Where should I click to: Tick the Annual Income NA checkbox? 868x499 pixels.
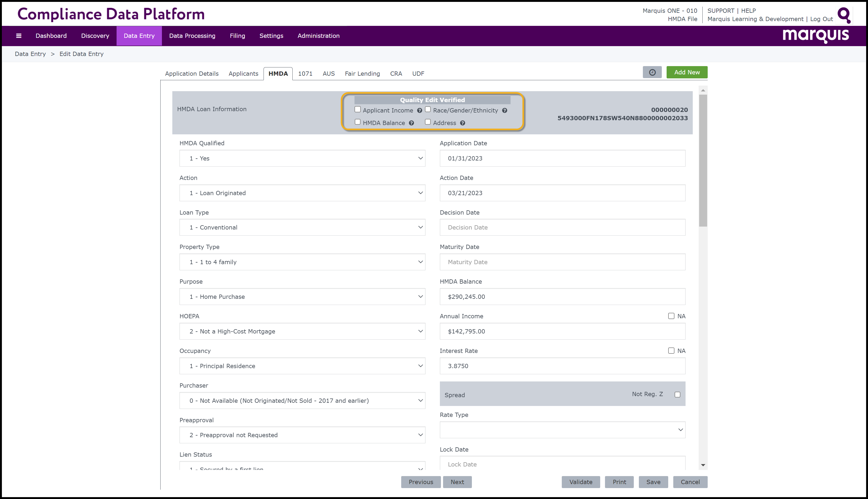671,316
